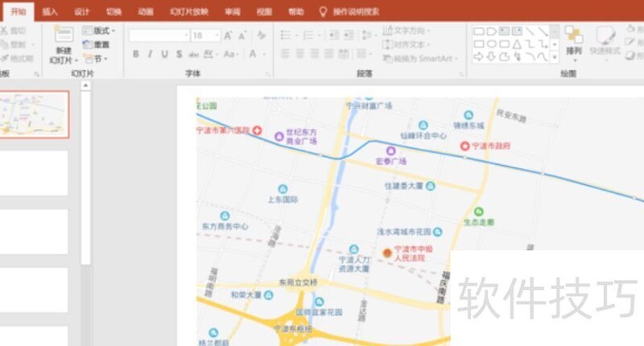Click the distributed alignment icon
This screenshot has width=644, height=346.
344,54
